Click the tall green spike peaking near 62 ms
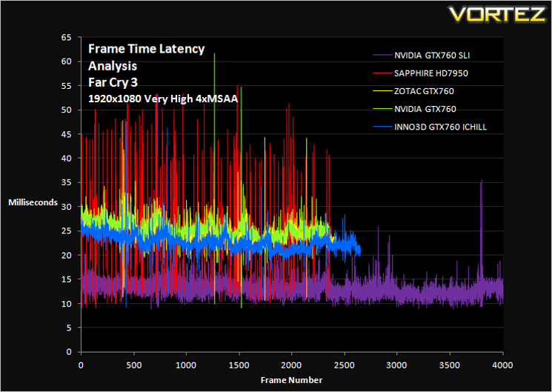The height and width of the screenshot is (392, 552). click(214, 54)
